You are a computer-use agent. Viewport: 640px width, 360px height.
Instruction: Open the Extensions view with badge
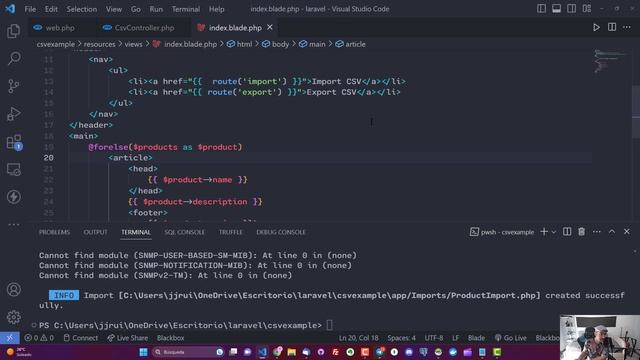point(13,142)
